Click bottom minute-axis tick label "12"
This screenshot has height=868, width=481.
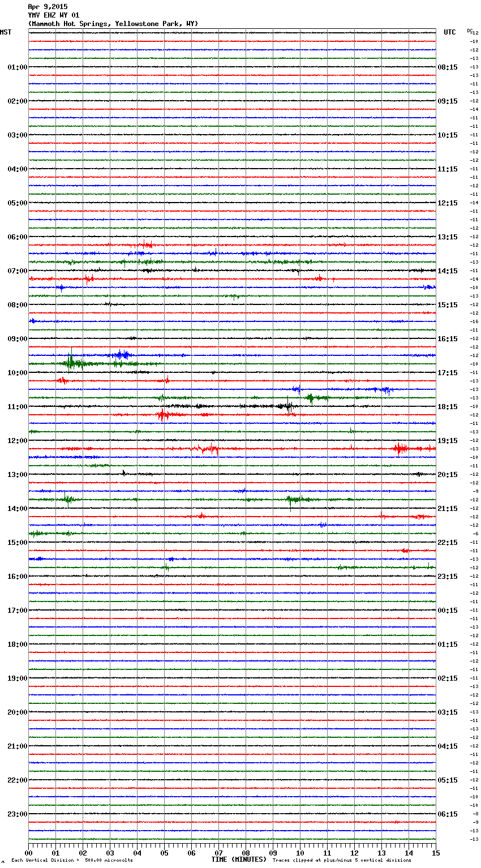tap(354, 853)
